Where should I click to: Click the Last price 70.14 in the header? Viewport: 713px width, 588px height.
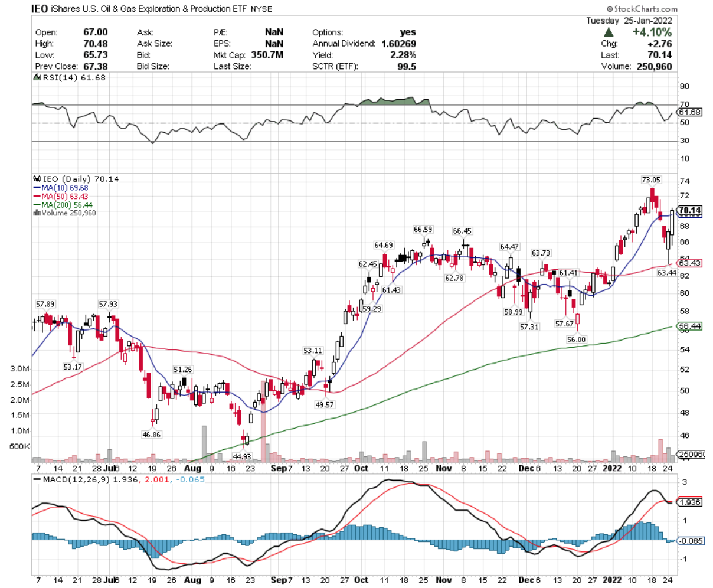[x=660, y=55]
